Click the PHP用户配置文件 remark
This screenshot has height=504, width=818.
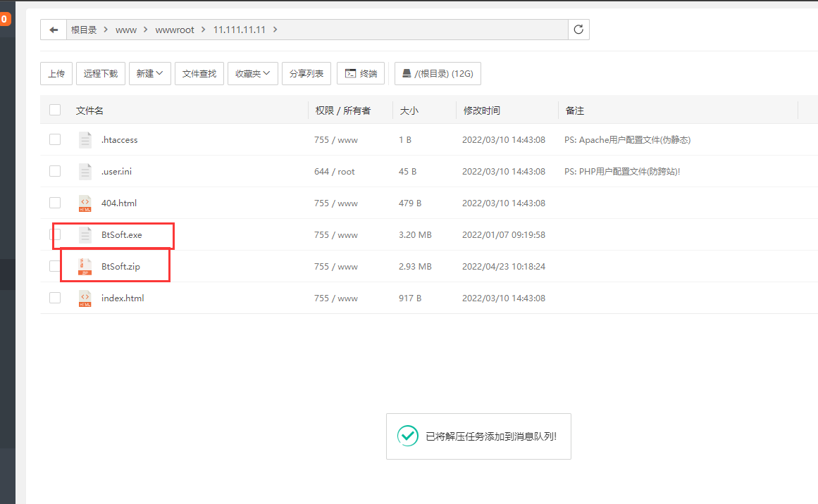click(x=622, y=172)
